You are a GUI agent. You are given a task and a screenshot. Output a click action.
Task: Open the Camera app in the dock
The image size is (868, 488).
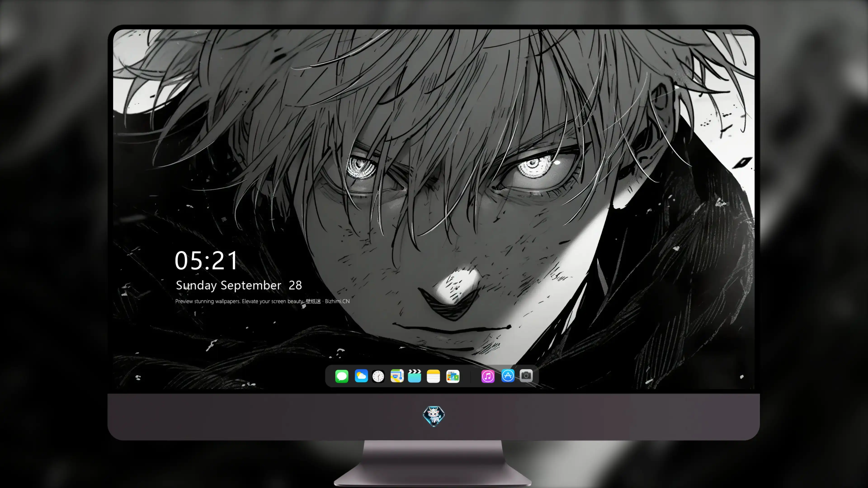click(526, 376)
